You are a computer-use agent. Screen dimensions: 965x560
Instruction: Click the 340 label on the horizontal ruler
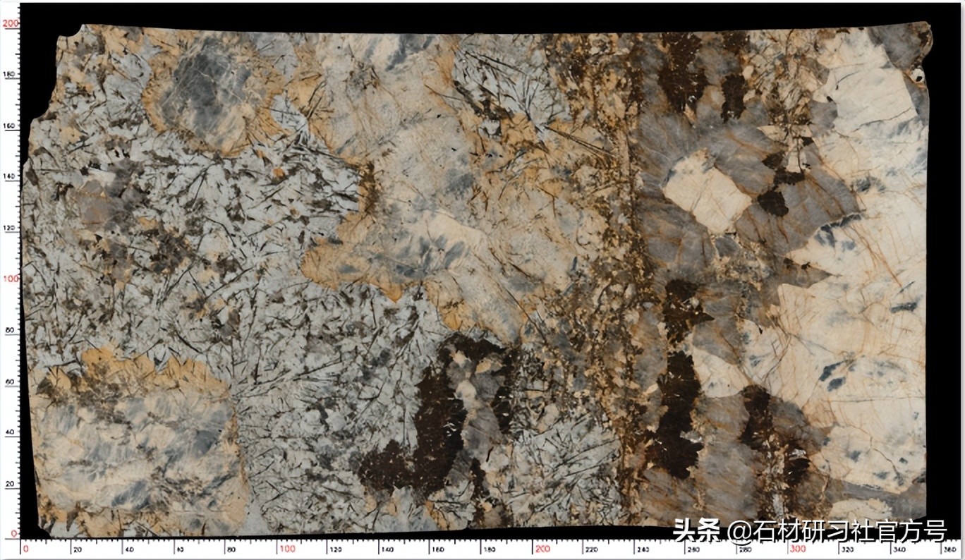pos(900,549)
